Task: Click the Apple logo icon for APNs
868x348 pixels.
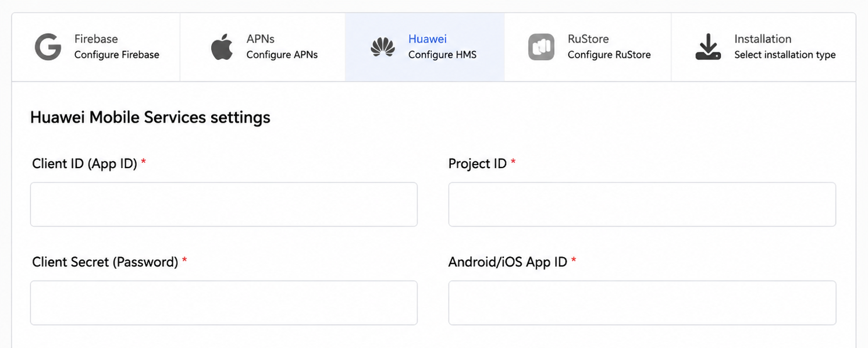Action: coord(222,47)
